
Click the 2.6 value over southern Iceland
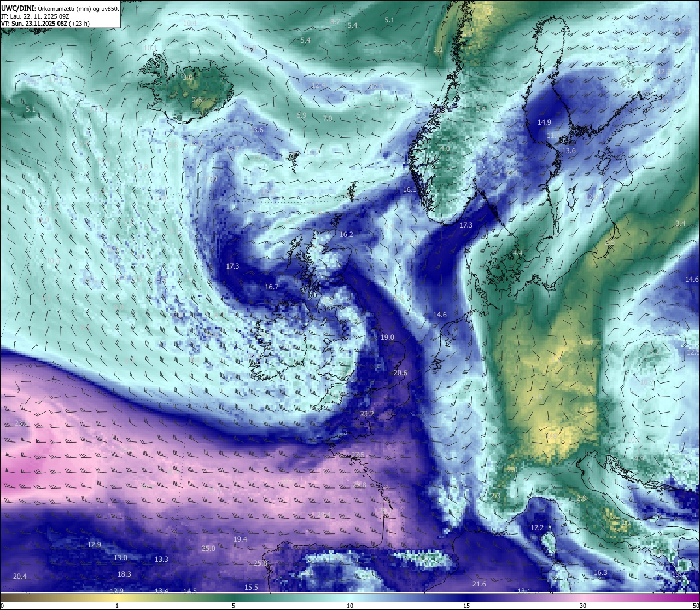(197, 100)
